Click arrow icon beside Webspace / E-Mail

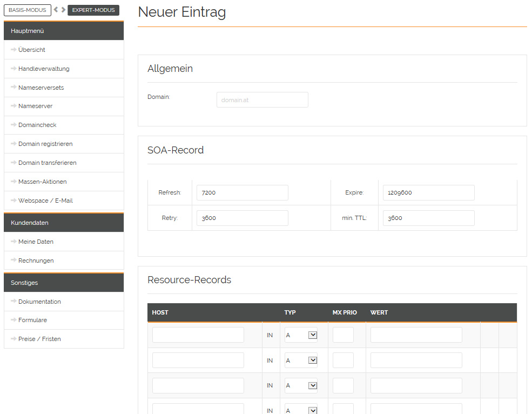pyautogui.click(x=14, y=201)
